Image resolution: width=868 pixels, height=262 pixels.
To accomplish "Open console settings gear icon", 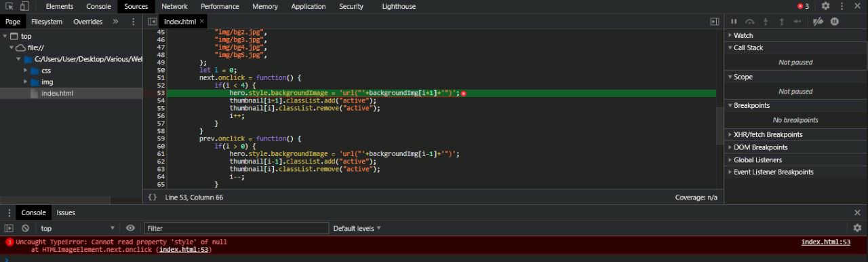I will (857, 228).
